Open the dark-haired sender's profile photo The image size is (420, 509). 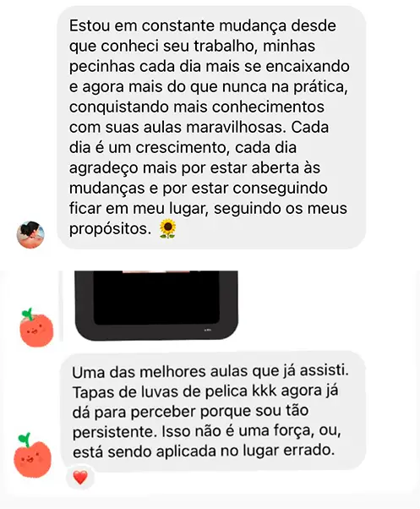[30, 234]
